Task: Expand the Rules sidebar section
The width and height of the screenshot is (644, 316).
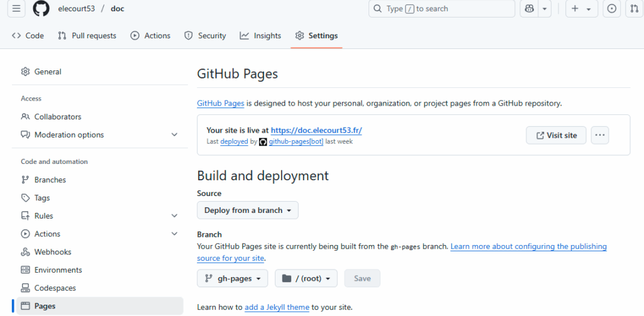Action: tap(174, 215)
